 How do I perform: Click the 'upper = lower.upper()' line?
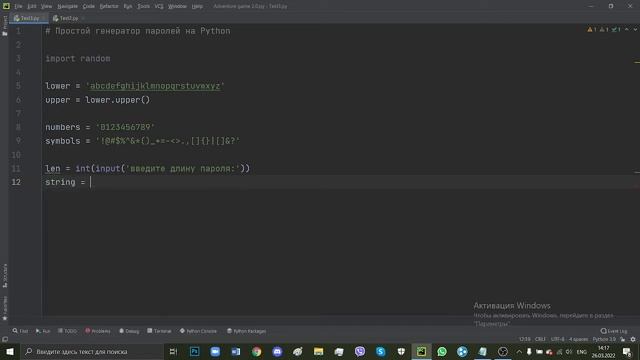98,100
